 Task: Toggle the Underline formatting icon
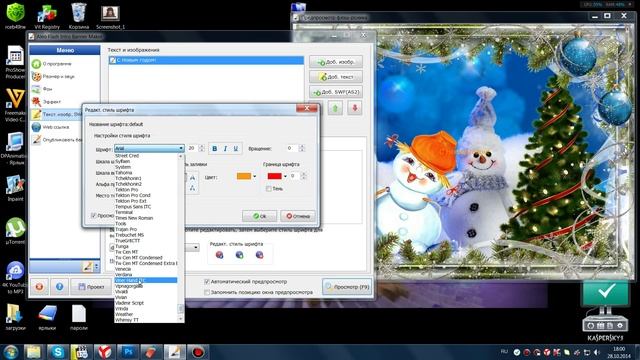(236, 149)
